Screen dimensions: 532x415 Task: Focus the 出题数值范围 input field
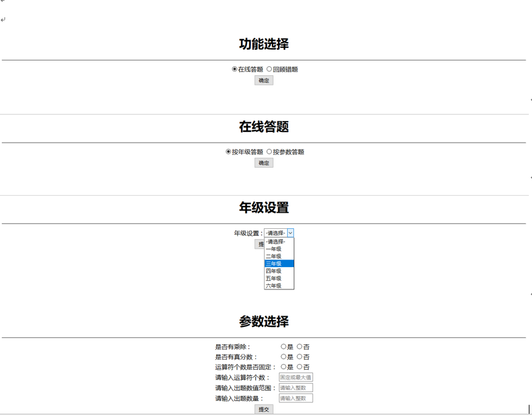tap(296, 388)
